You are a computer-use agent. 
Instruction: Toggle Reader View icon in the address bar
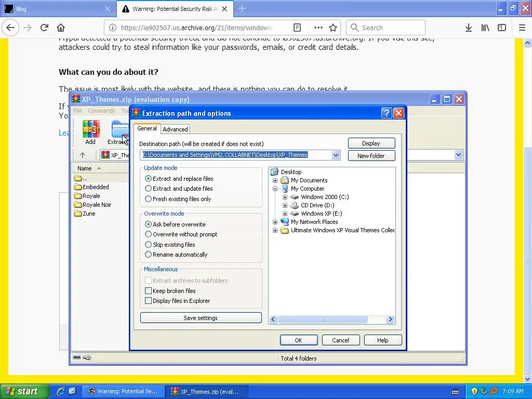297,28
